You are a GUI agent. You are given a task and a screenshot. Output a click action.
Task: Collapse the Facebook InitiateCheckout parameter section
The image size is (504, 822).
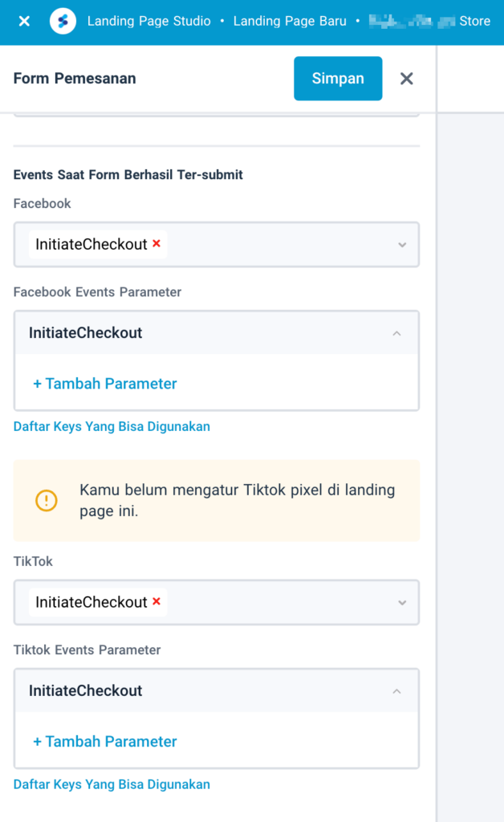[396, 332]
